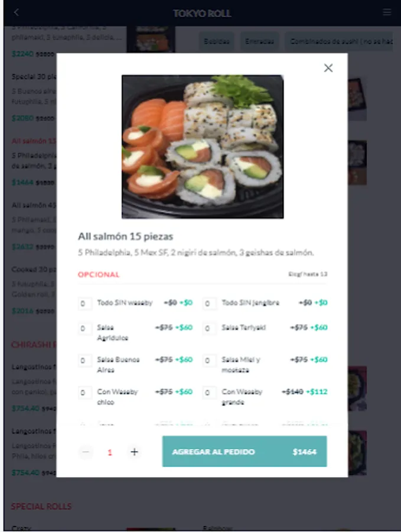The height and width of the screenshot is (532, 401).
Task: Set quantity for Todo SIN wasaby
Action: [x=83, y=303]
